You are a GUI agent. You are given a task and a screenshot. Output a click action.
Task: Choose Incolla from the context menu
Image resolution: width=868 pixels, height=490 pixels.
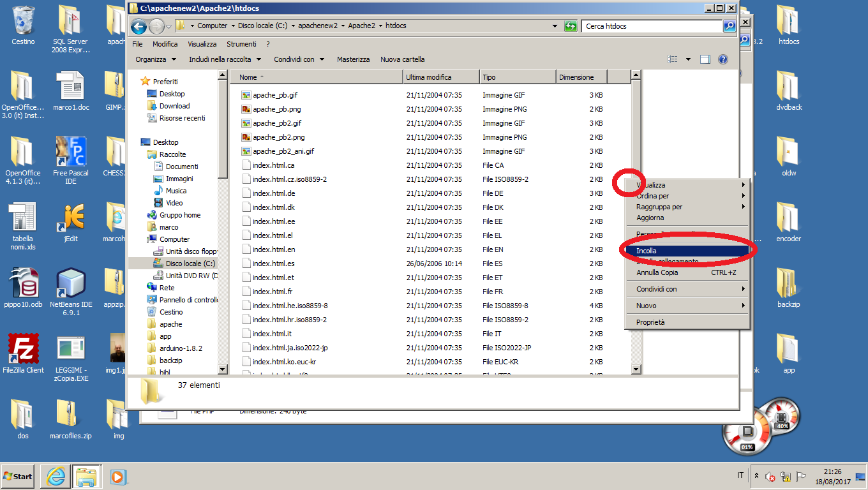[646, 251]
